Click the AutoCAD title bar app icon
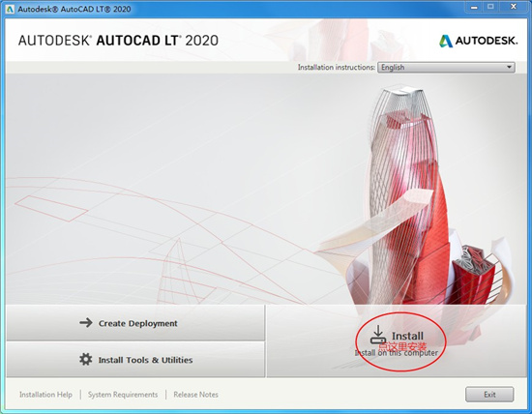532x414 pixels. (10, 9)
